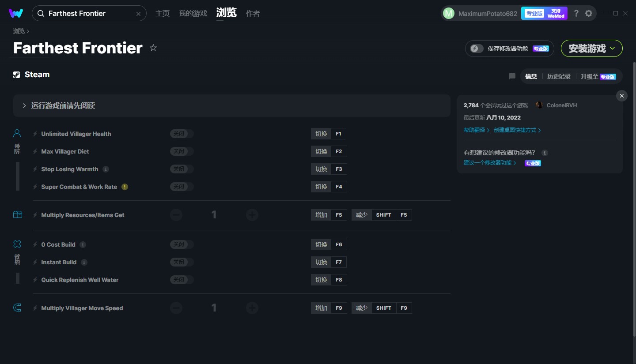Image resolution: width=636 pixels, height=364 pixels.
Task: Click the player category icon
Action: point(17,133)
